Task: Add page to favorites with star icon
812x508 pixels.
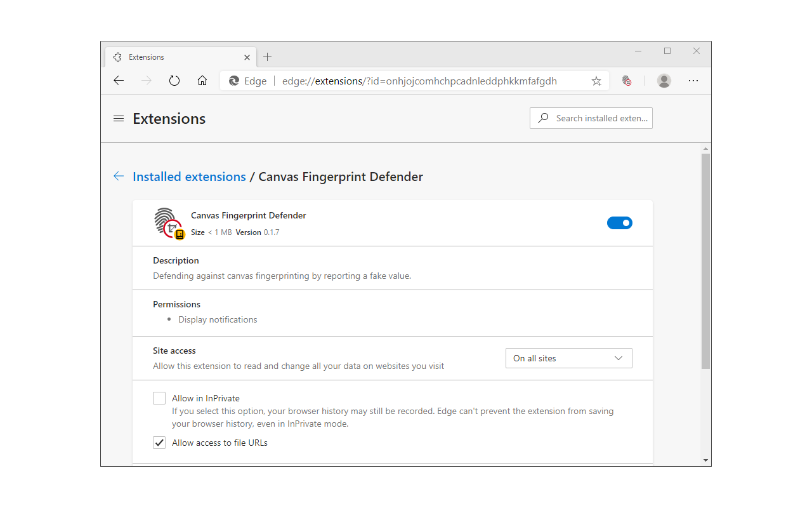Action: pos(596,81)
